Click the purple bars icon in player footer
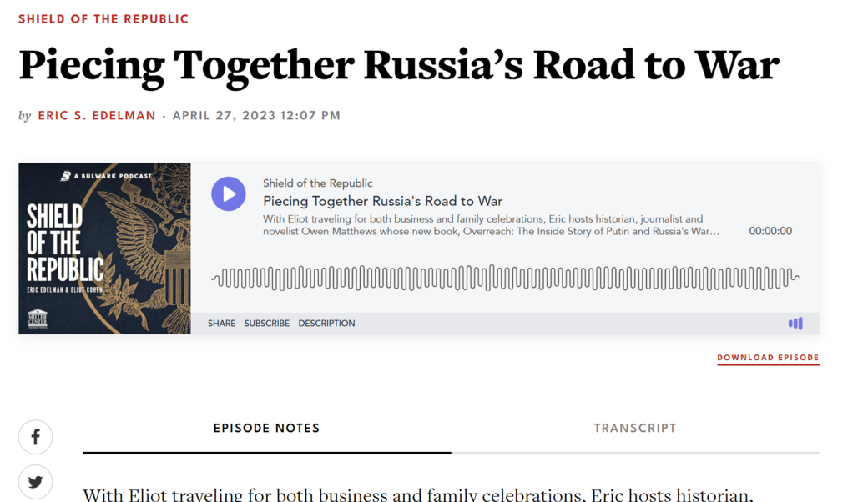 pos(795,324)
